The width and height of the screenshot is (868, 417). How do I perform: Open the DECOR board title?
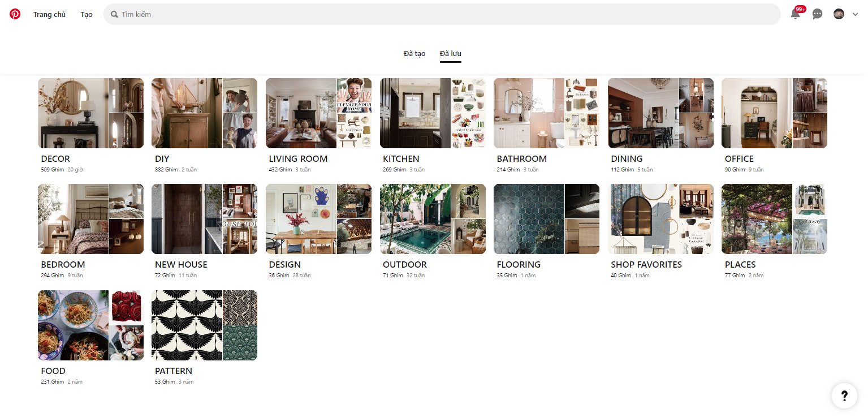point(55,159)
